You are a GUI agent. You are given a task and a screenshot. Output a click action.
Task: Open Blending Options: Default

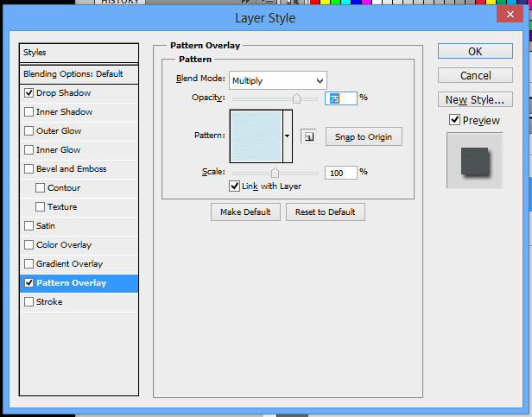tap(79, 74)
